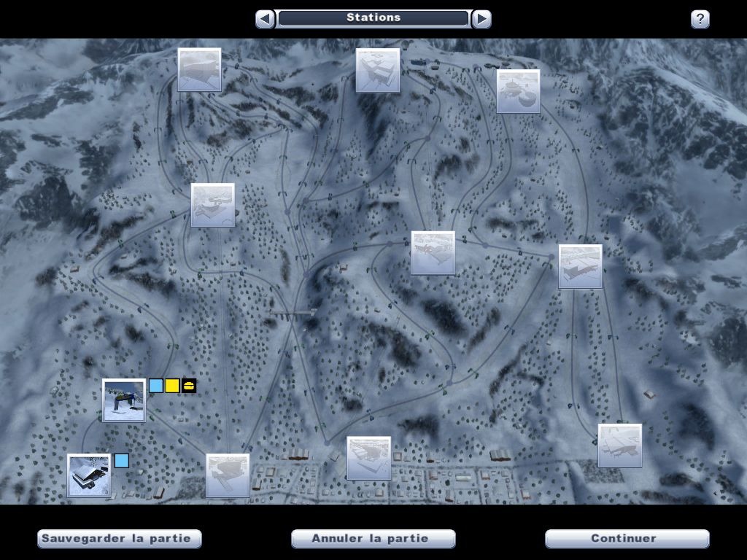Select the faded station thumbnail on the mid-left slope

(213, 205)
